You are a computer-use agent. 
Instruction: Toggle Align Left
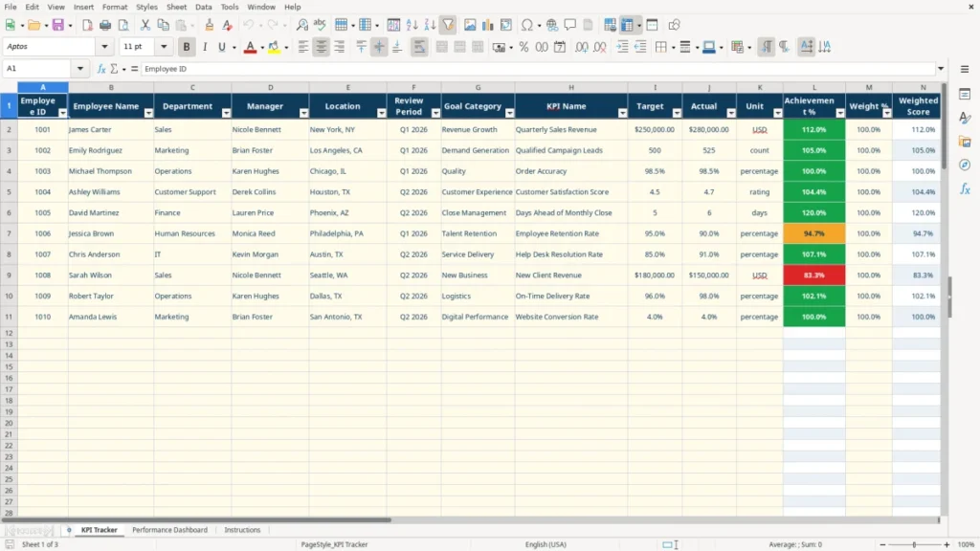pyautogui.click(x=303, y=47)
